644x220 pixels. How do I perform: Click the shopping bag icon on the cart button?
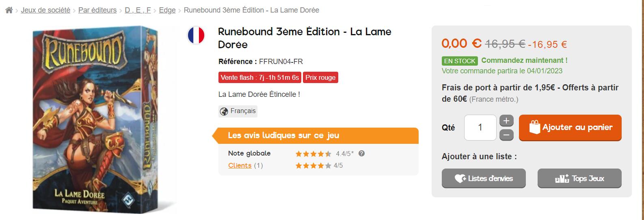click(x=534, y=127)
